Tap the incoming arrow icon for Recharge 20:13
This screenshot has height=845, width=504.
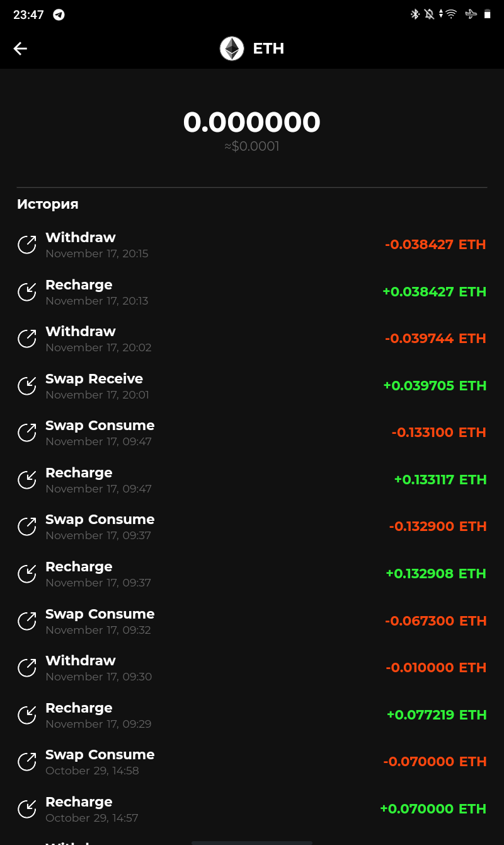coord(26,292)
